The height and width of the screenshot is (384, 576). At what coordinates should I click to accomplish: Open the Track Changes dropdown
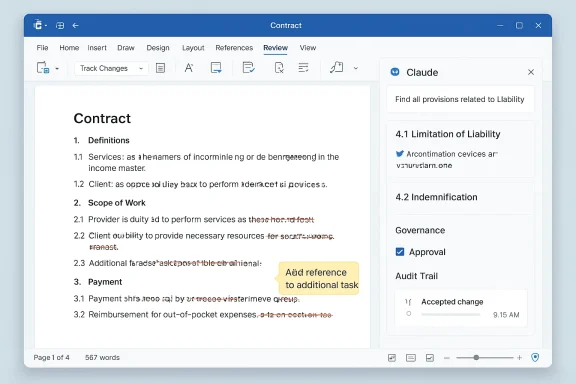pos(111,68)
